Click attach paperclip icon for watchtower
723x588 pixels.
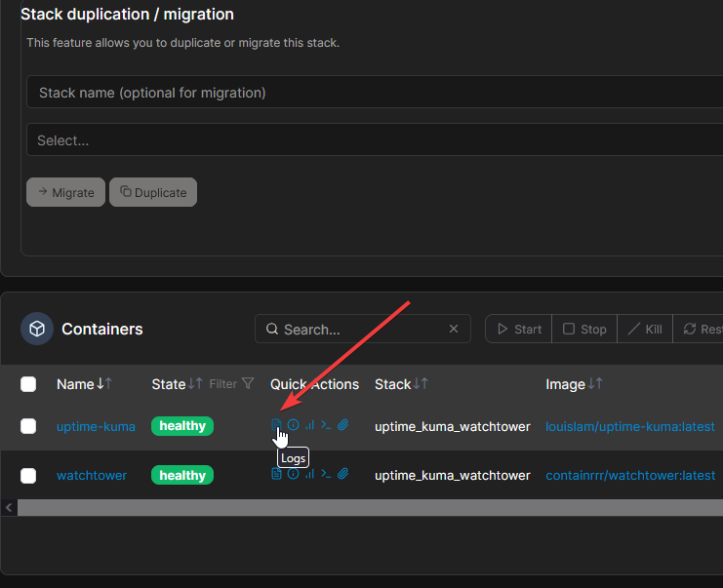(343, 475)
